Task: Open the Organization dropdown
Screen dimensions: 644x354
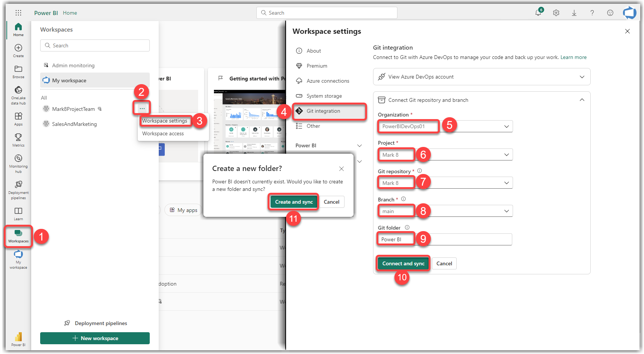Action: tap(445, 126)
